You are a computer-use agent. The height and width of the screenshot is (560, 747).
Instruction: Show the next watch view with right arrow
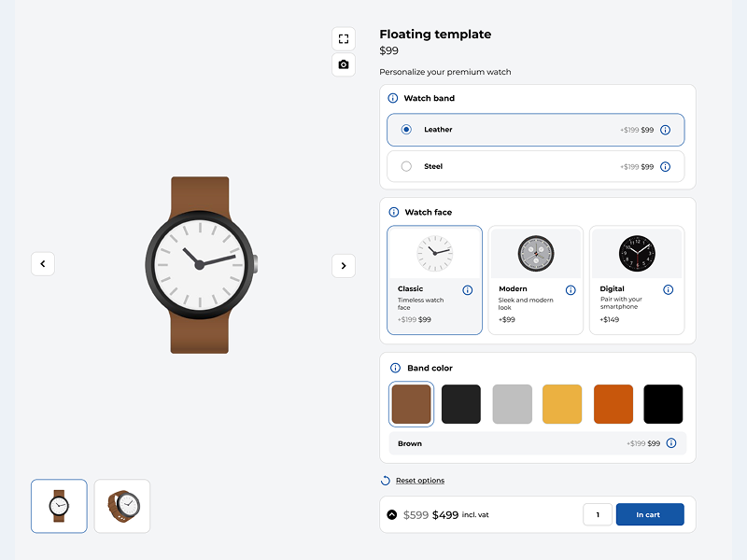344,265
